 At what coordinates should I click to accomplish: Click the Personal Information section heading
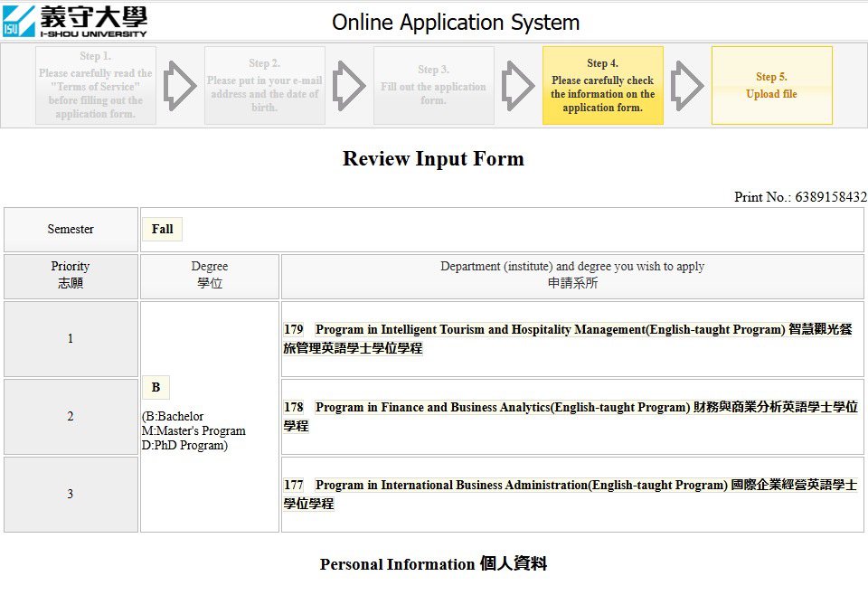tap(433, 564)
